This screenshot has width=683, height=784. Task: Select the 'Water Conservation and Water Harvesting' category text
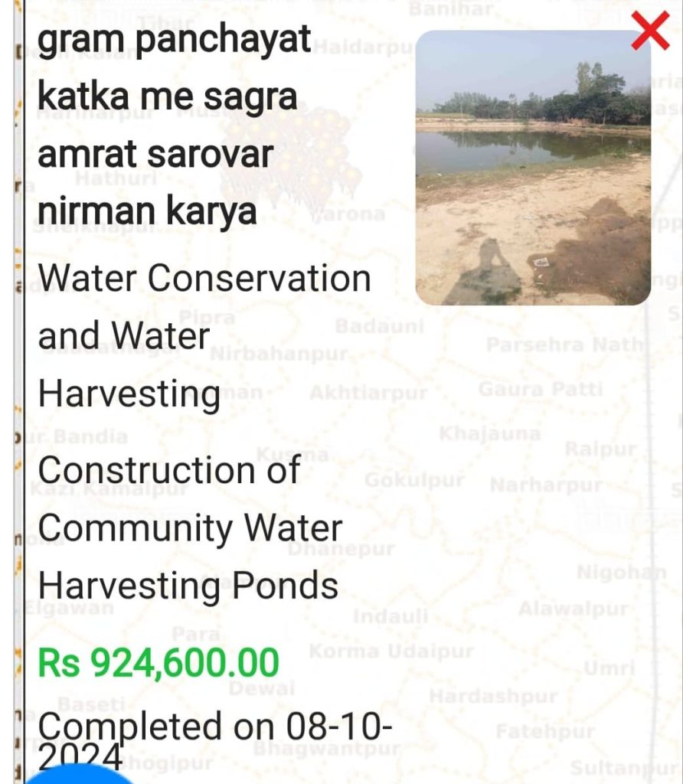point(204,335)
